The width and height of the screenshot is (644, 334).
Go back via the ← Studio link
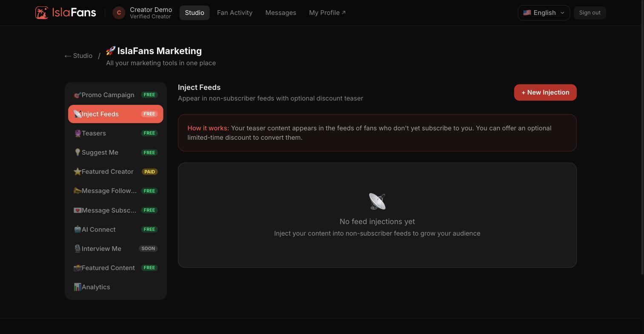78,56
